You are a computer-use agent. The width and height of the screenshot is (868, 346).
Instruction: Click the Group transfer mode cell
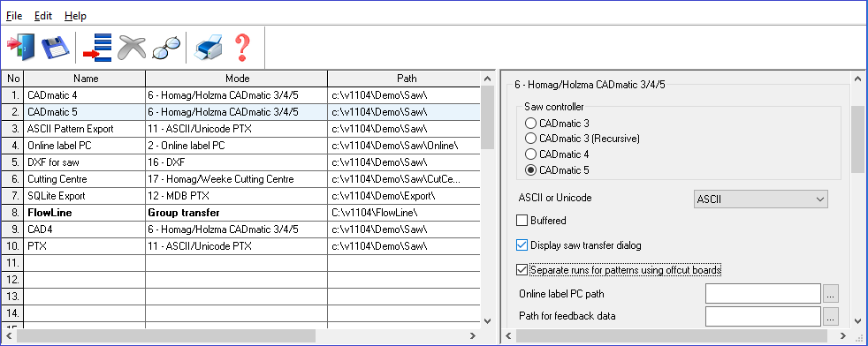click(x=237, y=212)
